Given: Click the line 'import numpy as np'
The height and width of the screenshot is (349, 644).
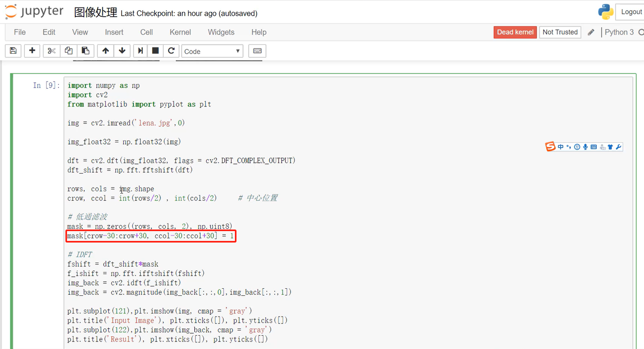Looking at the screenshot, I should point(104,86).
